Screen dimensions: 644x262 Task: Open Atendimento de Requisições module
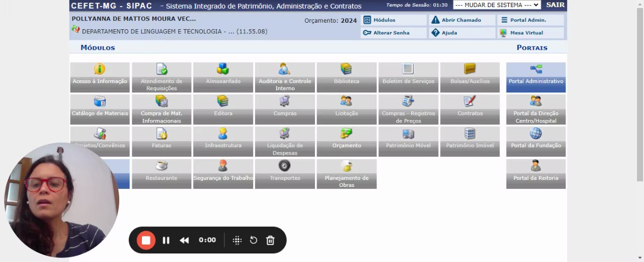(162, 77)
